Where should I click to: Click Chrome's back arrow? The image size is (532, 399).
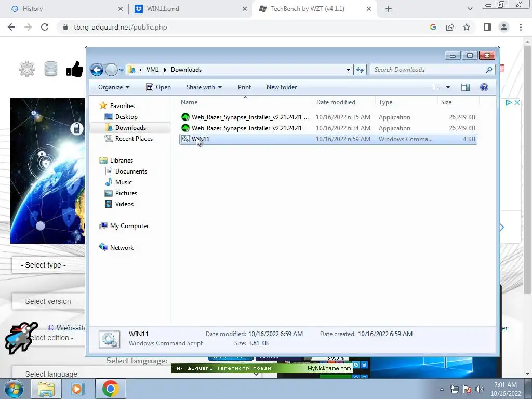click(11, 27)
